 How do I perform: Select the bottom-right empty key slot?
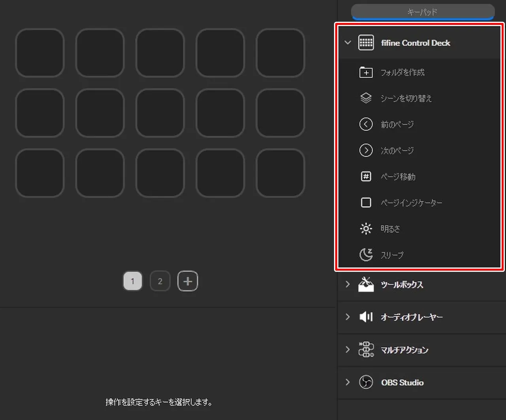280,173
